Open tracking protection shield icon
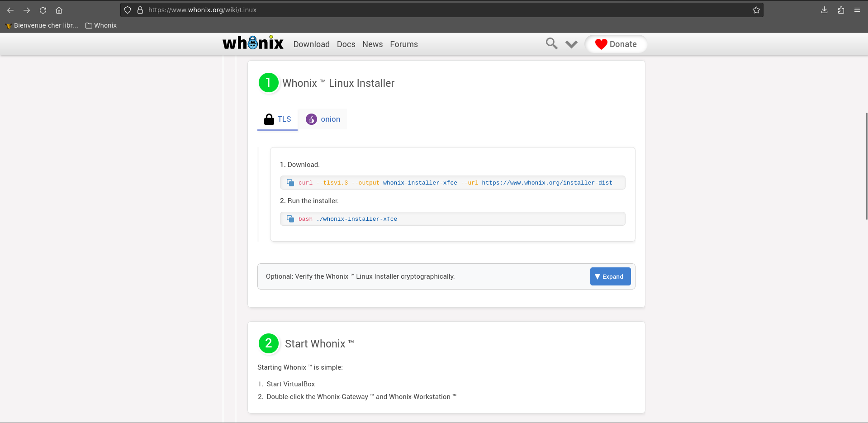 [x=128, y=10]
